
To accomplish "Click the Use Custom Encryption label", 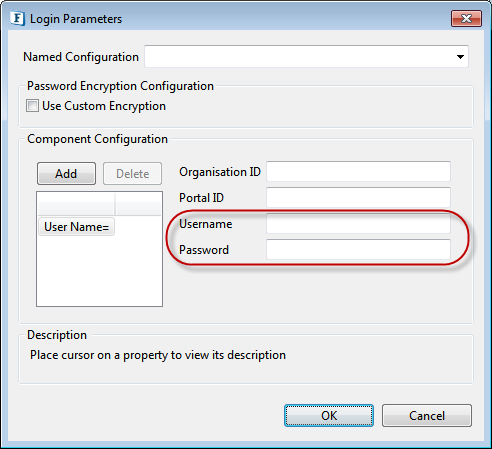I will point(104,106).
